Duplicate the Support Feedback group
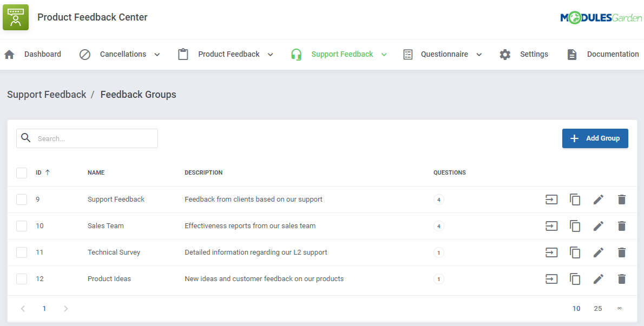644x326 pixels. [x=575, y=199]
